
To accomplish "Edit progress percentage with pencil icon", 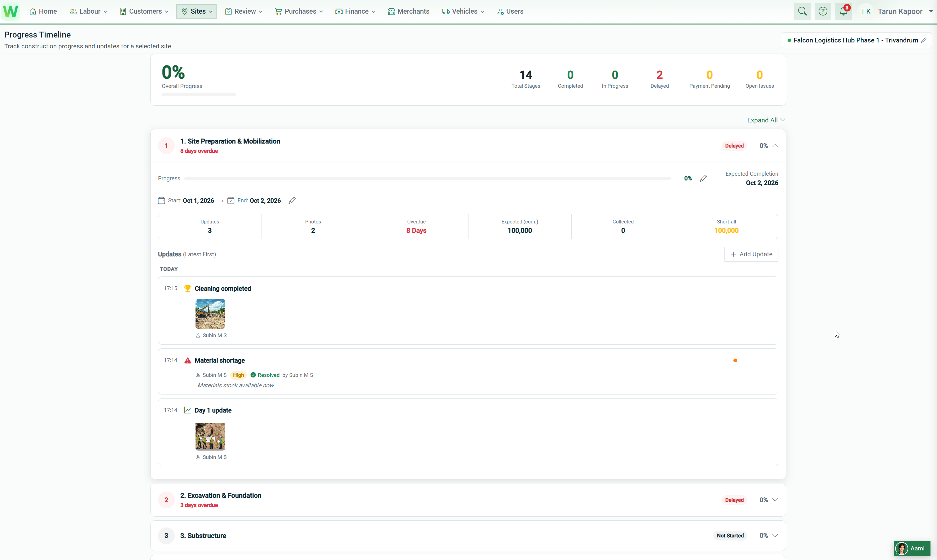I will click(703, 179).
